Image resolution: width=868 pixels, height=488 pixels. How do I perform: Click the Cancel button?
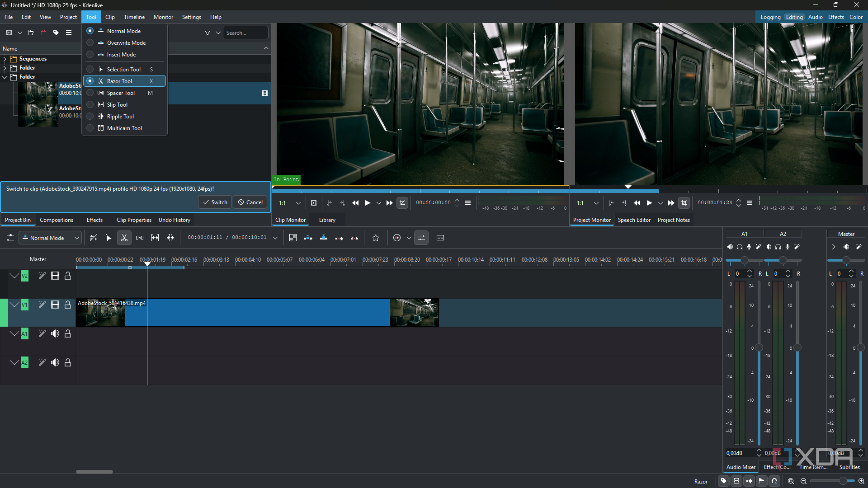tap(250, 202)
